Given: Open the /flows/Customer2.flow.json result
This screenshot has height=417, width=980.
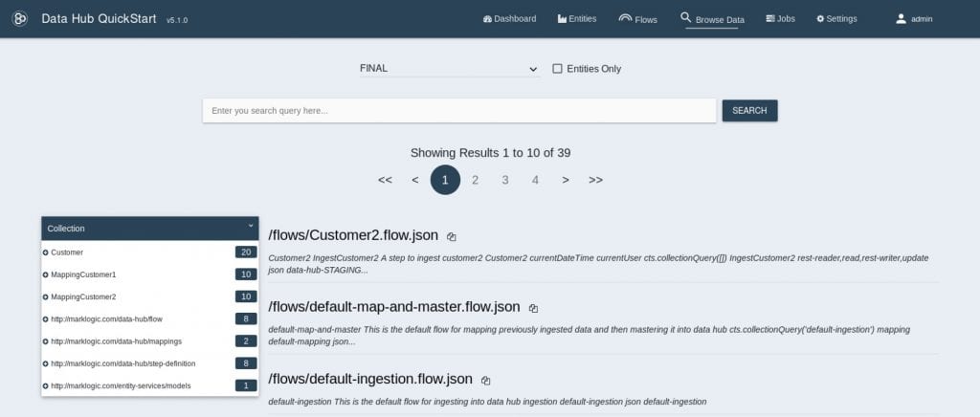Looking at the screenshot, I should click(x=353, y=235).
